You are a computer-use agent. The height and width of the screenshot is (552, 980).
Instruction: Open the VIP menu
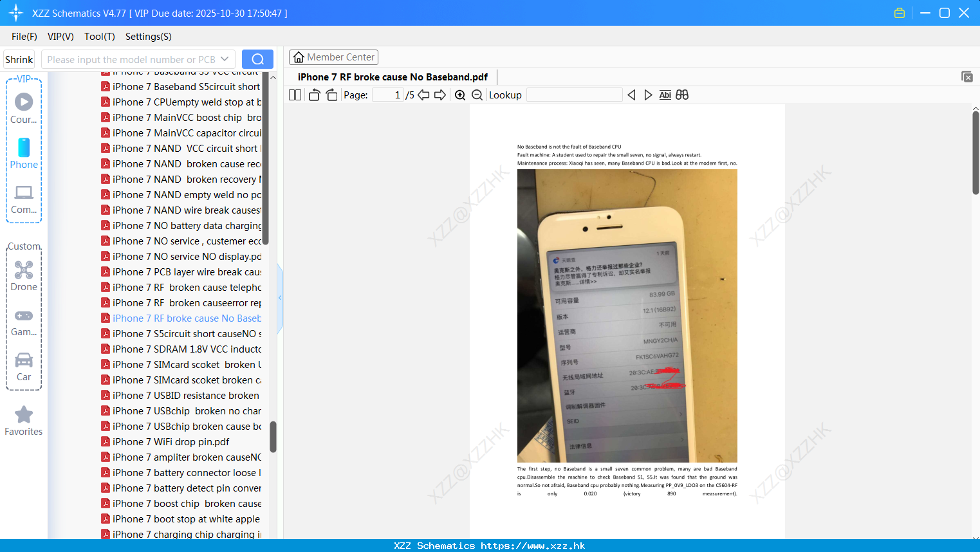[x=60, y=37]
